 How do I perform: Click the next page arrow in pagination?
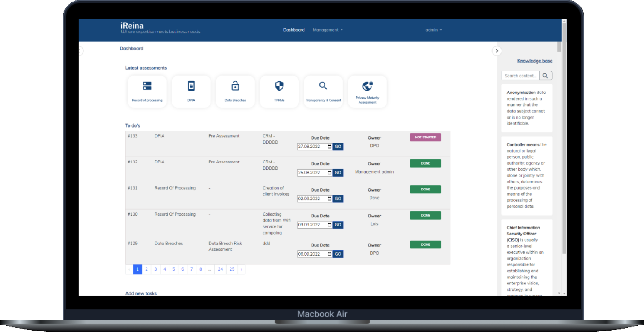click(x=242, y=269)
